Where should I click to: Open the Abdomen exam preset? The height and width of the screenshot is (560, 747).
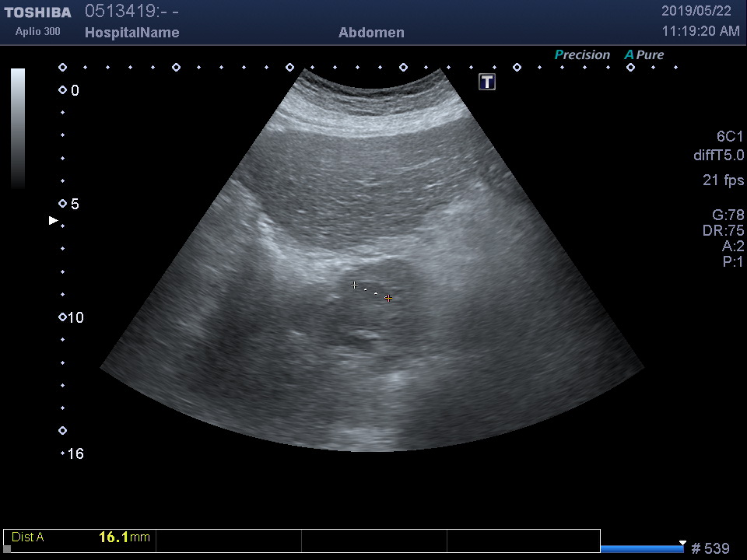371,33
